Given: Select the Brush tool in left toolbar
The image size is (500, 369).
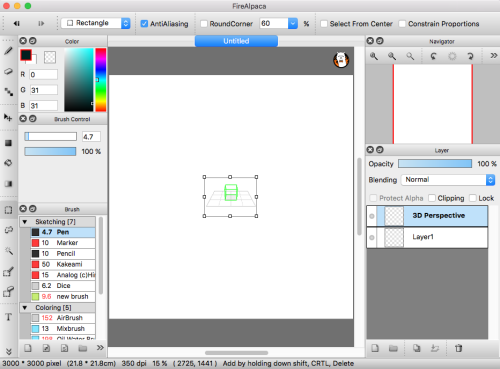Looking at the screenshot, I should (x=8, y=51).
